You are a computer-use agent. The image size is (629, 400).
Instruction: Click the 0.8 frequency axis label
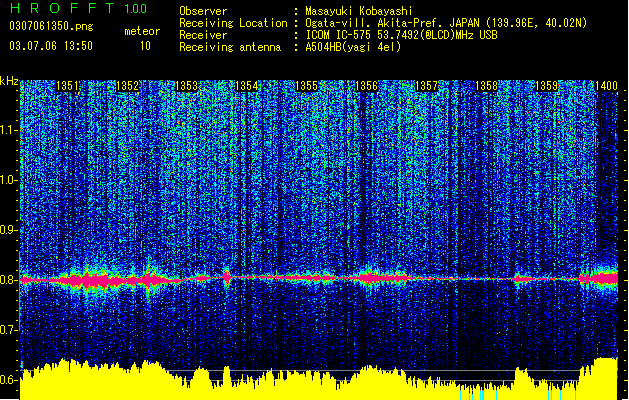(9, 280)
